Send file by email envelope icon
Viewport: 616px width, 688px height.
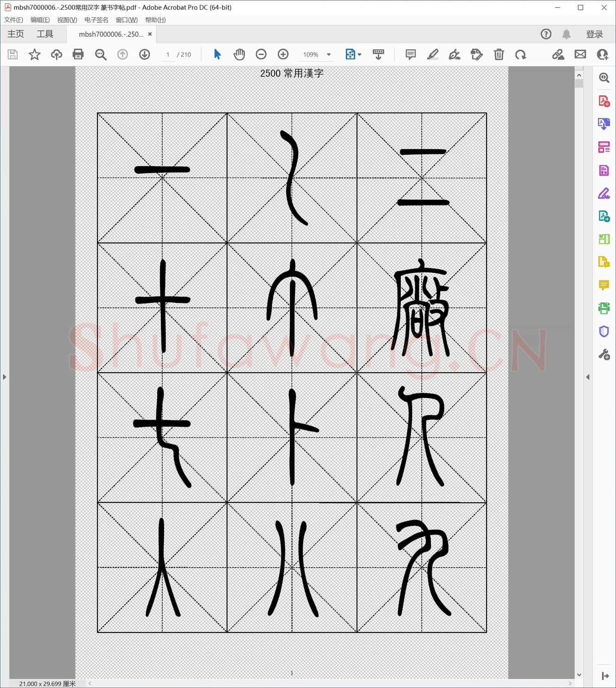(580, 54)
